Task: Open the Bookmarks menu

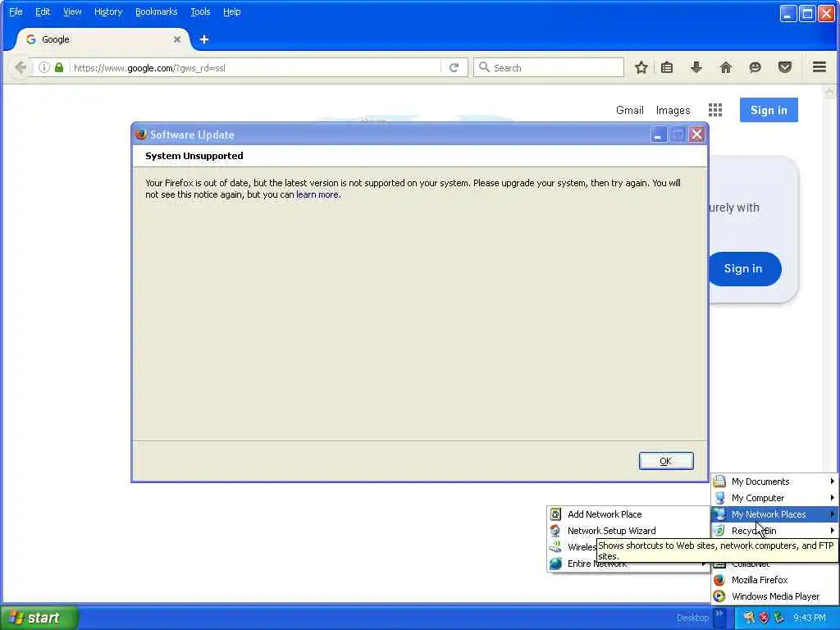Action: pyautogui.click(x=156, y=11)
